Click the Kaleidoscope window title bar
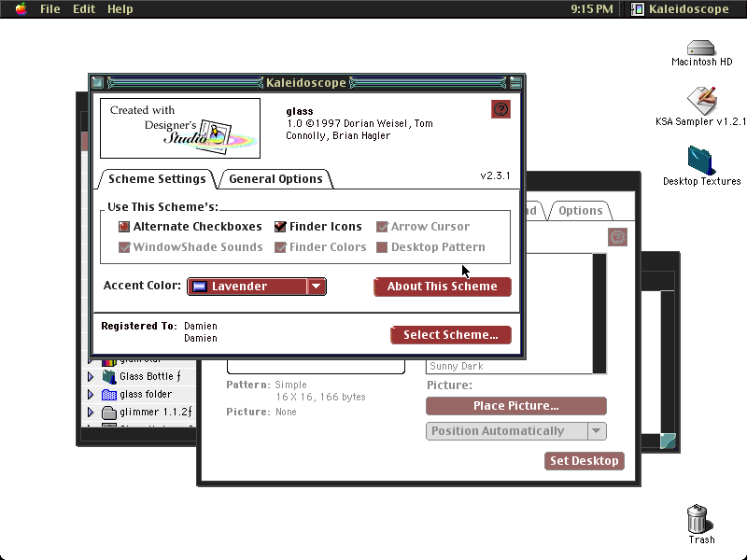 (306, 83)
